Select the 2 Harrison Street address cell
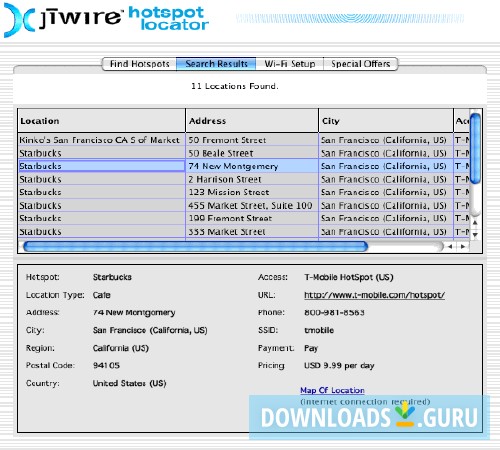This screenshot has width=500, height=450. 252,179
